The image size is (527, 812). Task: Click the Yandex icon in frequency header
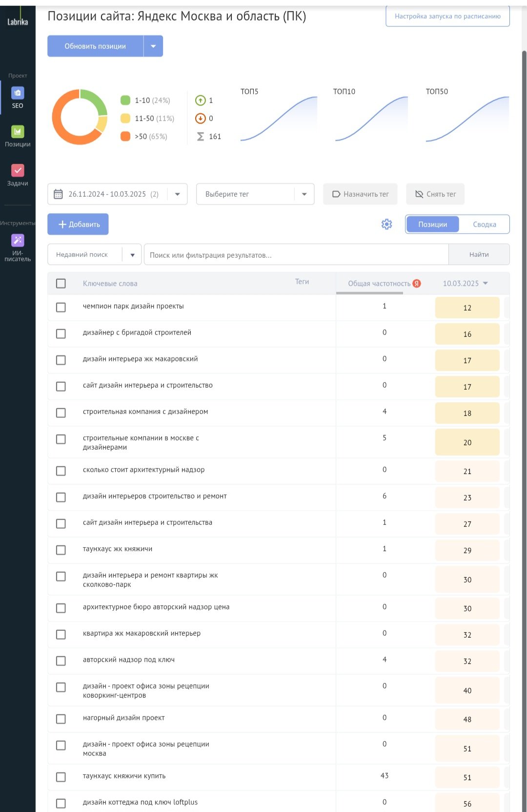coord(417,283)
